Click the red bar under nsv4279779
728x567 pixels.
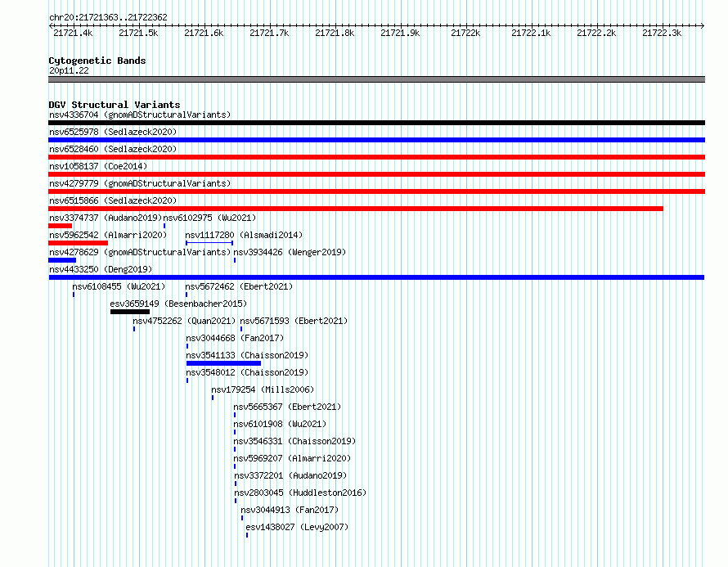[376, 191]
